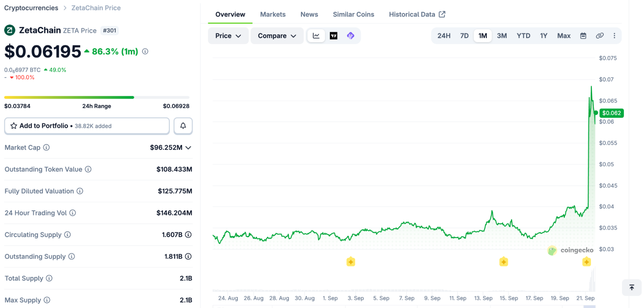Screen dimensions: 644x308
Task: Click the 24h Range progress bar
Action: click(x=97, y=97)
